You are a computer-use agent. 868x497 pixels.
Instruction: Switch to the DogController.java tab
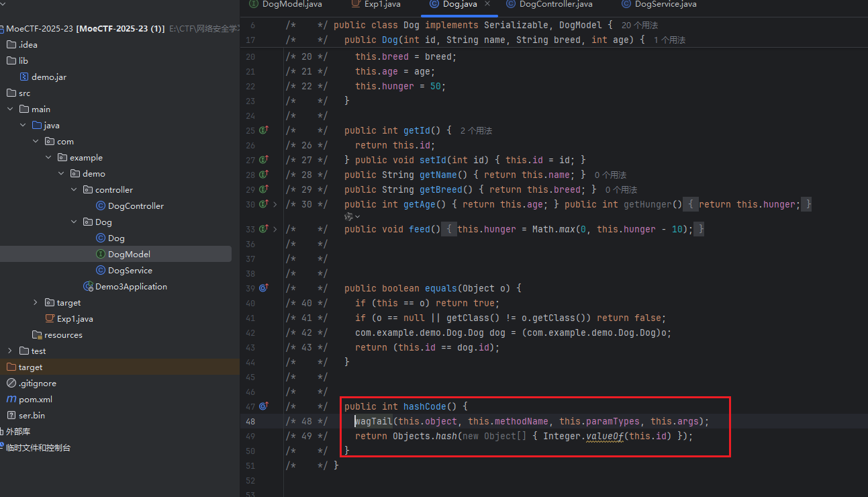click(556, 4)
